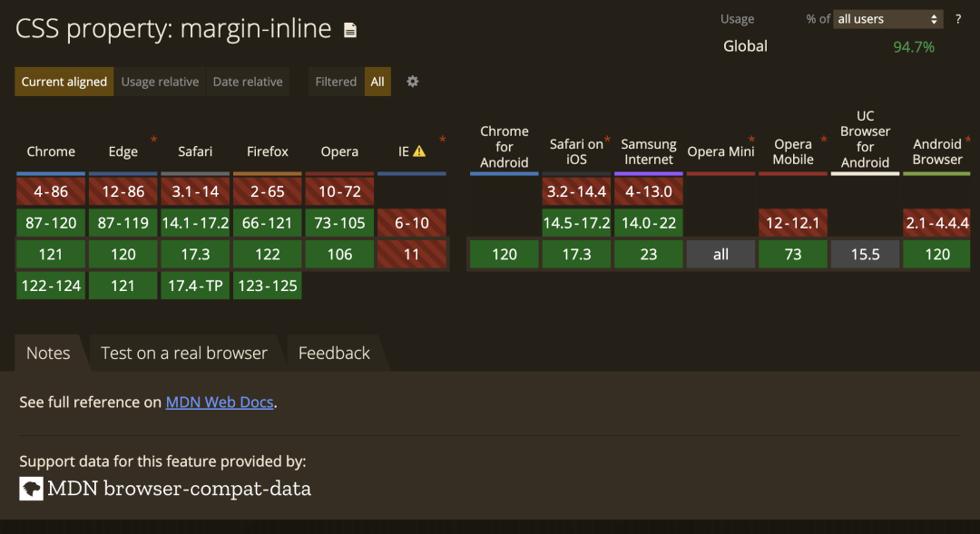This screenshot has height=534, width=980.
Task: Select Firefox 66-121 cell
Action: (268, 223)
